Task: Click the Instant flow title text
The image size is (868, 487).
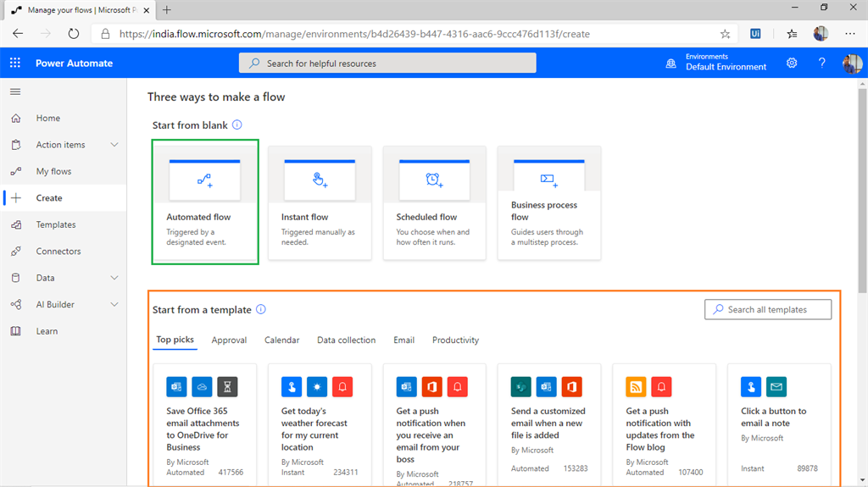Action: pyautogui.click(x=304, y=217)
